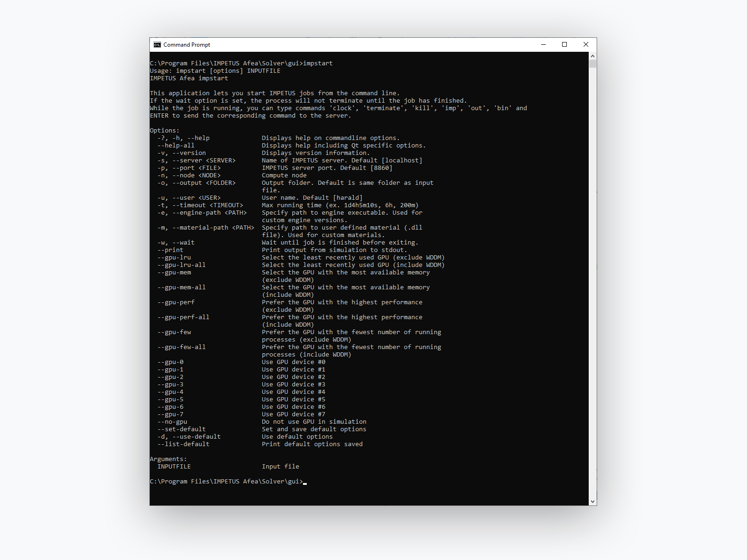Minimize the Command Prompt window
Image resolution: width=747 pixels, height=560 pixels.
[x=543, y=45]
